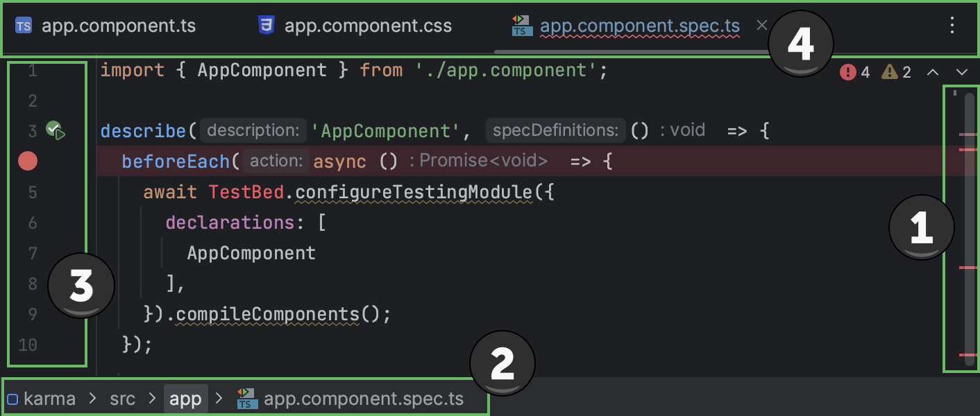Click the karma module icon in the breadcrumb bar
The width and height of the screenshot is (980, 416).
(12, 398)
